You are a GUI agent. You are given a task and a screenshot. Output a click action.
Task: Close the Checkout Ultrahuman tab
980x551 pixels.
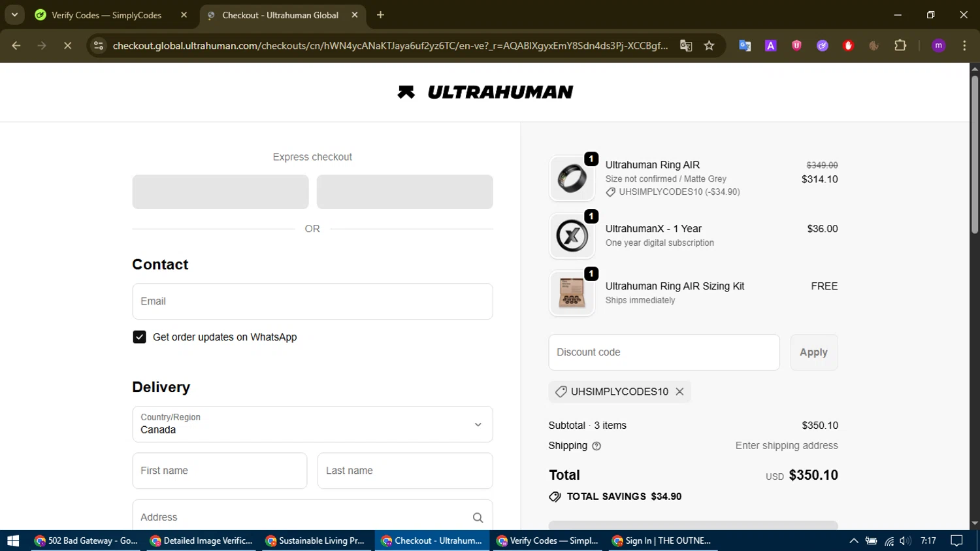click(x=355, y=15)
